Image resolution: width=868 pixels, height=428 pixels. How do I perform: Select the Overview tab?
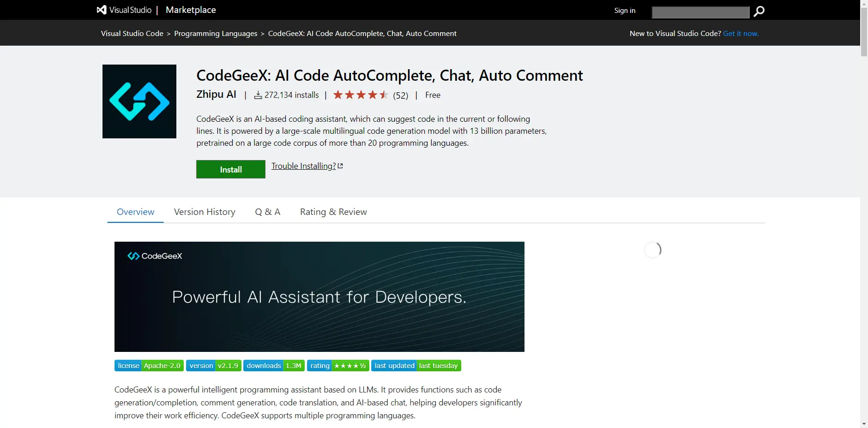click(x=135, y=212)
